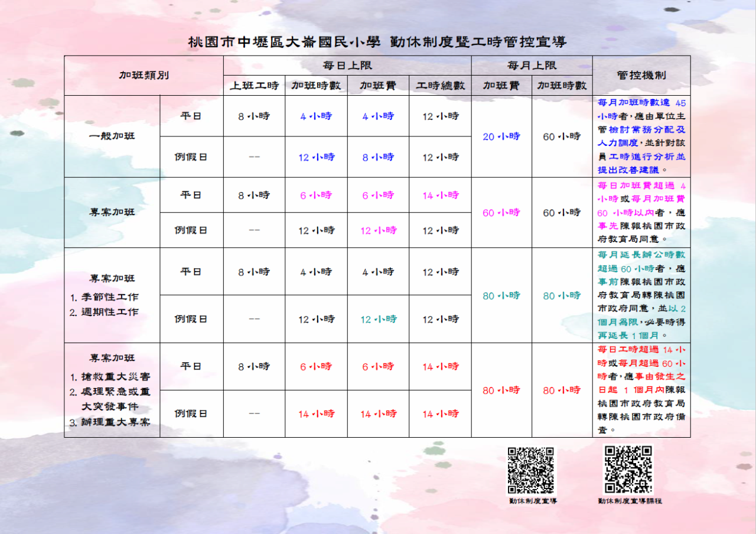Click blue 8 小時 in 一般加班 例假日 row
This screenshot has width=756, height=534.
[x=378, y=157]
